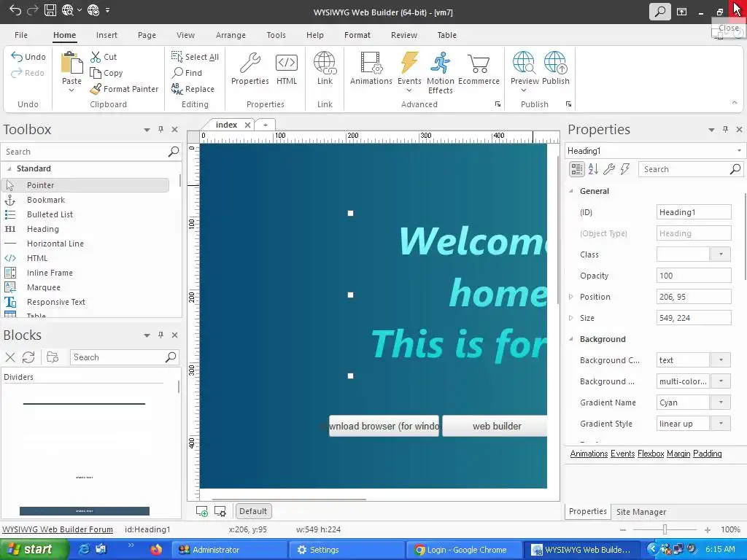
Task: Click the zoom out minus button
Action: point(623,529)
